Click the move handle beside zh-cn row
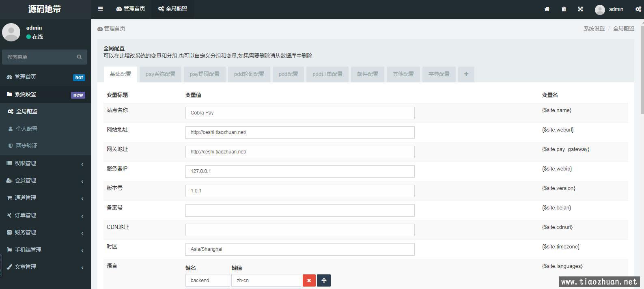Viewport: 644px width, 289px height. click(324, 280)
